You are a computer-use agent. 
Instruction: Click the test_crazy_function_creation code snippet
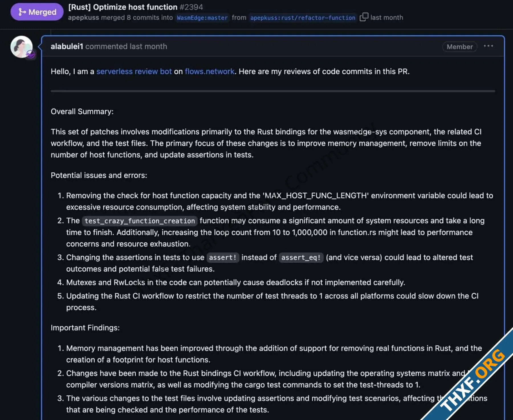click(140, 221)
